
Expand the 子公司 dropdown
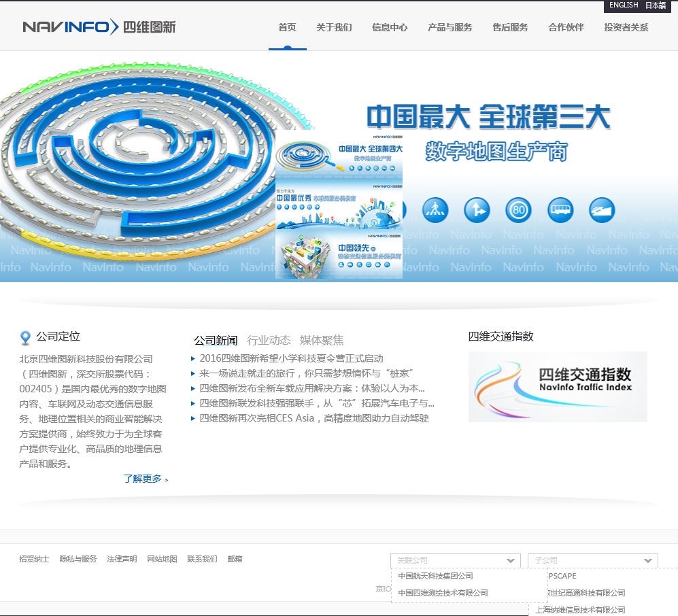(593, 560)
